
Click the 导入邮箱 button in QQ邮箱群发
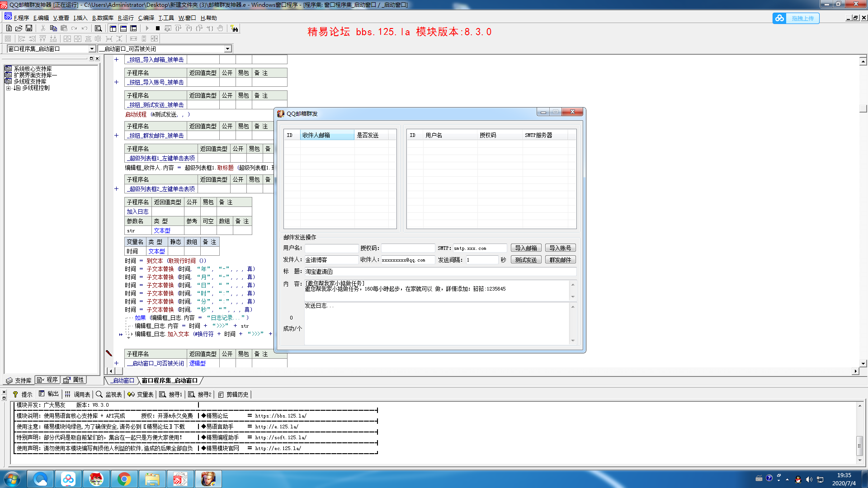coord(526,248)
